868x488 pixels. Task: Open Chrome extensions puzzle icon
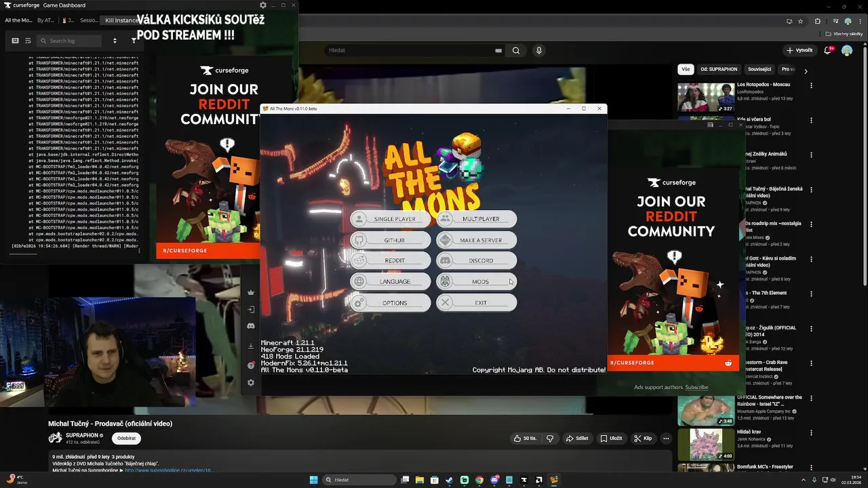point(818,21)
